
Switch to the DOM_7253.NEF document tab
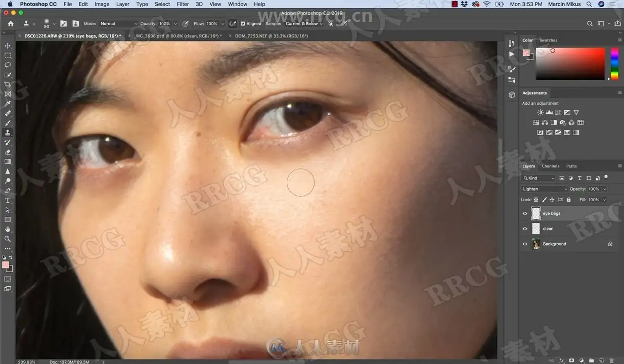point(272,36)
